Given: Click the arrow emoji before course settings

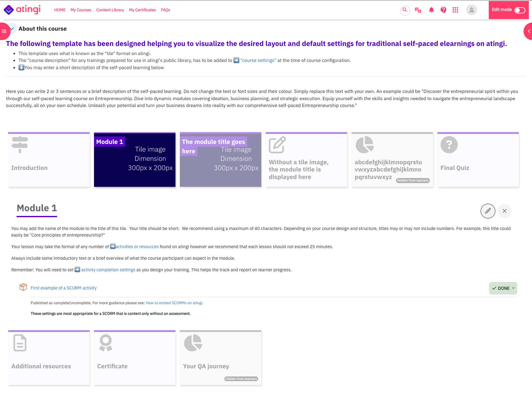Looking at the screenshot, I should [x=236, y=60].
